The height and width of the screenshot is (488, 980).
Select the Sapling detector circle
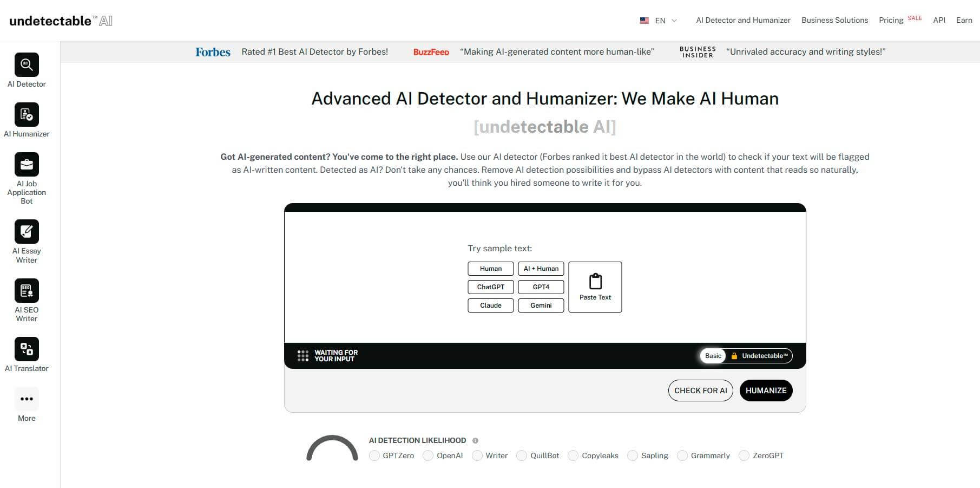click(x=633, y=456)
